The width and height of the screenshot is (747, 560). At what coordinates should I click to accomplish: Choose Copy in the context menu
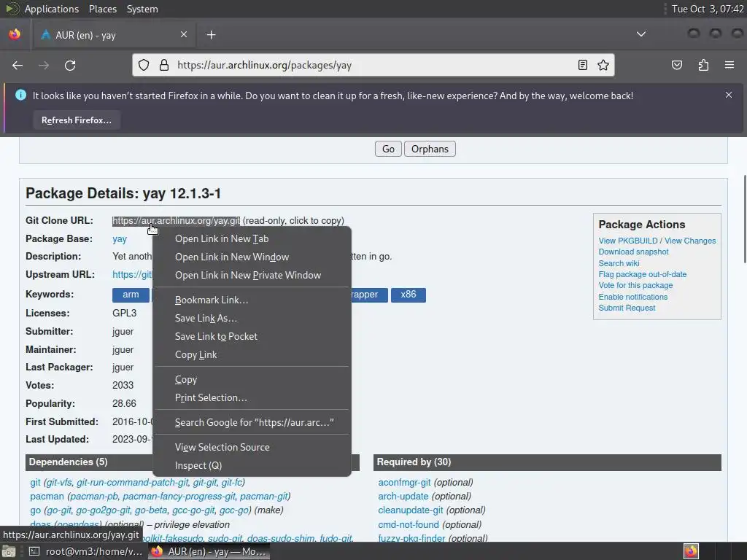click(252, 379)
